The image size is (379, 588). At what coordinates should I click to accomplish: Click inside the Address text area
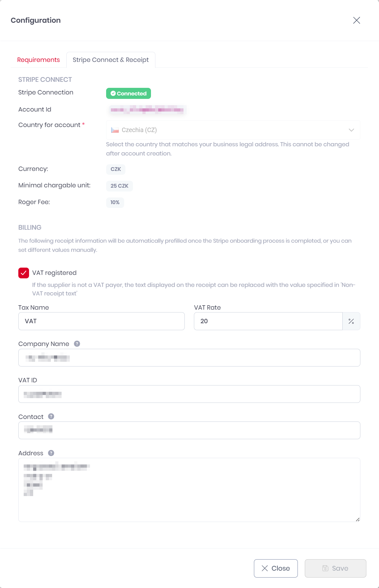pos(189,499)
